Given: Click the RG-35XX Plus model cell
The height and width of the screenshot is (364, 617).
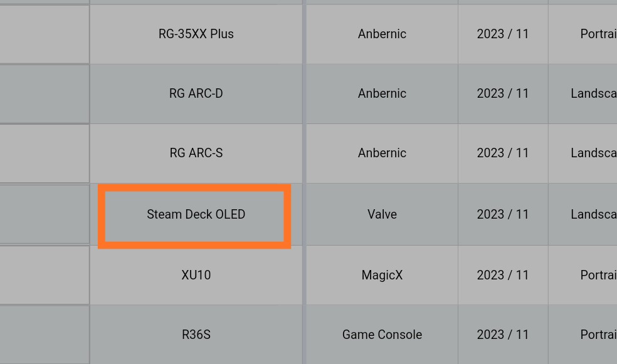Looking at the screenshot, I should click(x=196, y=34).
